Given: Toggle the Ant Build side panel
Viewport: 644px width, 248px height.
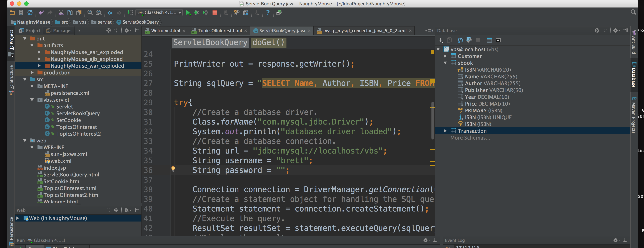Looking at the screenshot, I should pos(634,42).
